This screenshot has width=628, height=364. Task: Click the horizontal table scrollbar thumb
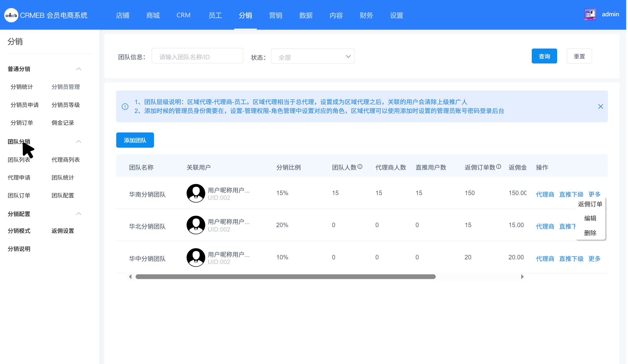pyautogui.click(x=285, y=277)
